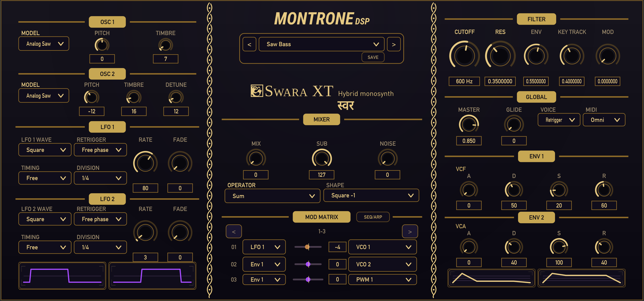Switch to the SEQ/ARP tab
The height and width of the screenshot is (301, 644).
click(373, 217)
